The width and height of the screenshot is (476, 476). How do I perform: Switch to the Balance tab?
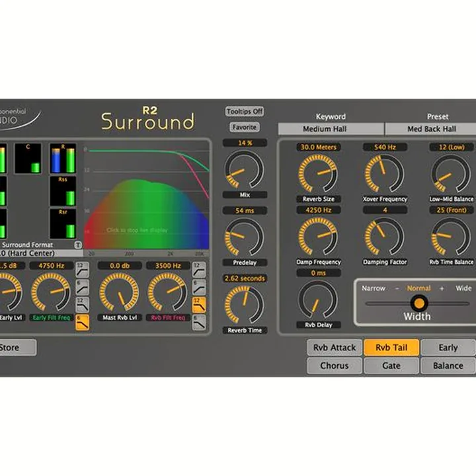point(448,366)
